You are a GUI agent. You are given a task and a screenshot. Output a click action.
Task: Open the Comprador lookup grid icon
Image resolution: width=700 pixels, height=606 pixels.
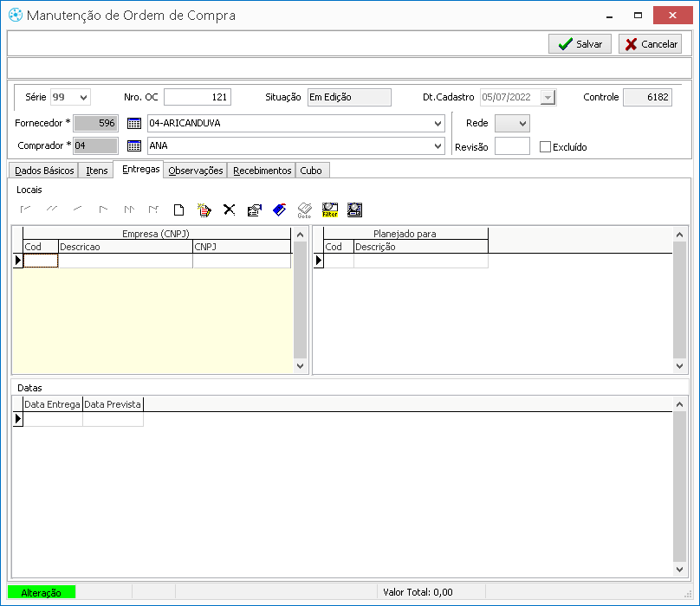[134, 145]
